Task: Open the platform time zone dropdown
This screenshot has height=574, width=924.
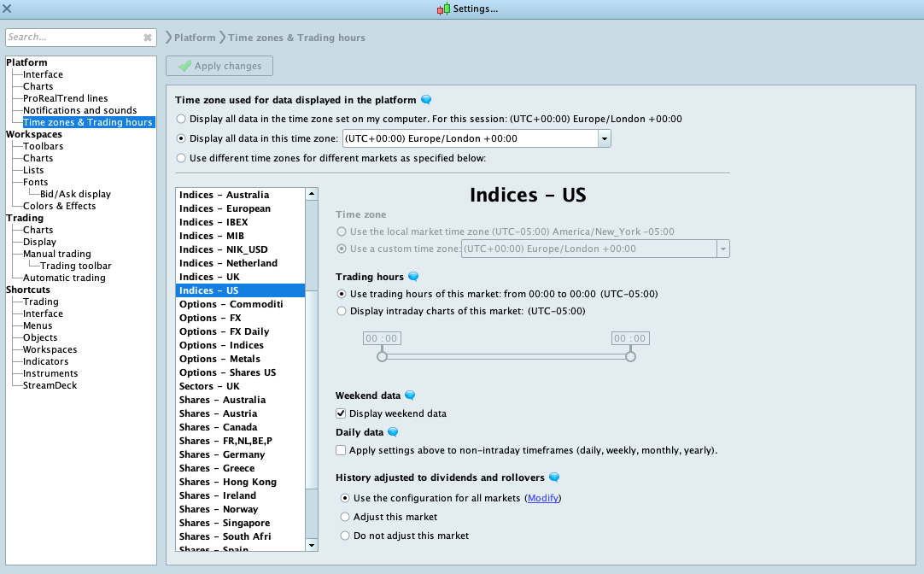Action: 604,138
